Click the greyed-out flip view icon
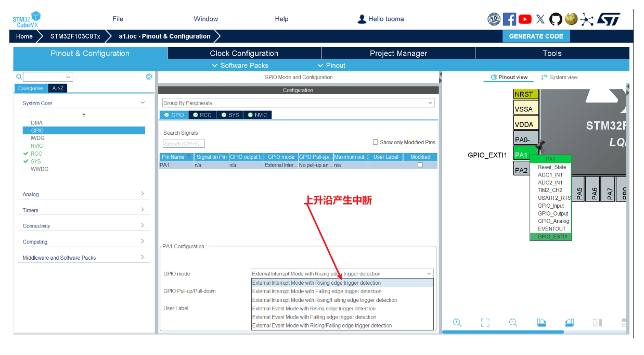The height and width of the screenshot is (355, 644). (597, 323)
